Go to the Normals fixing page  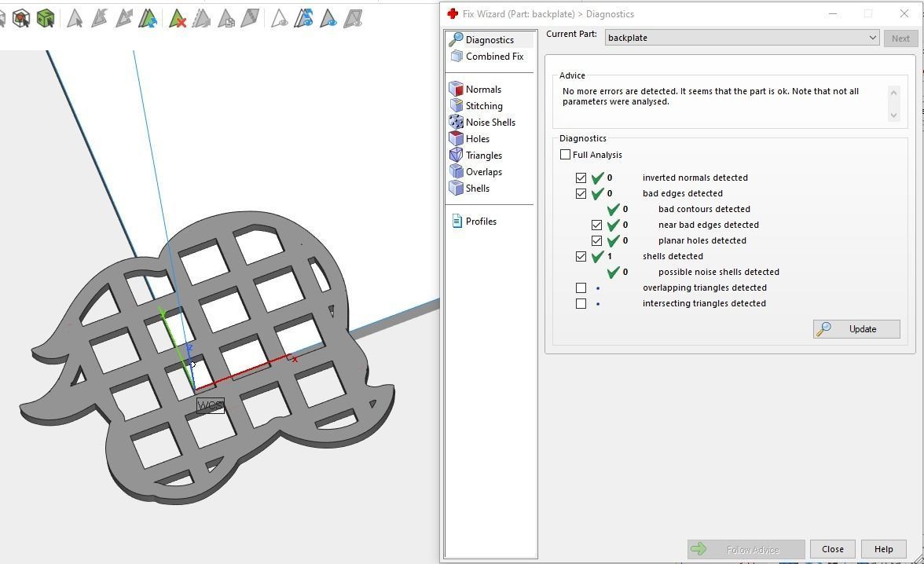click(x=483, y=89)
